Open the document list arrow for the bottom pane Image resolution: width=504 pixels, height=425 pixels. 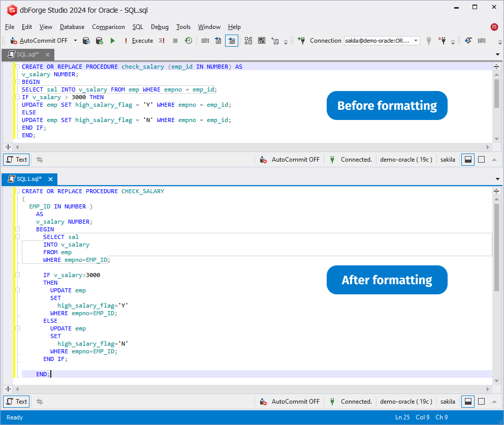[x=497, y=179]
